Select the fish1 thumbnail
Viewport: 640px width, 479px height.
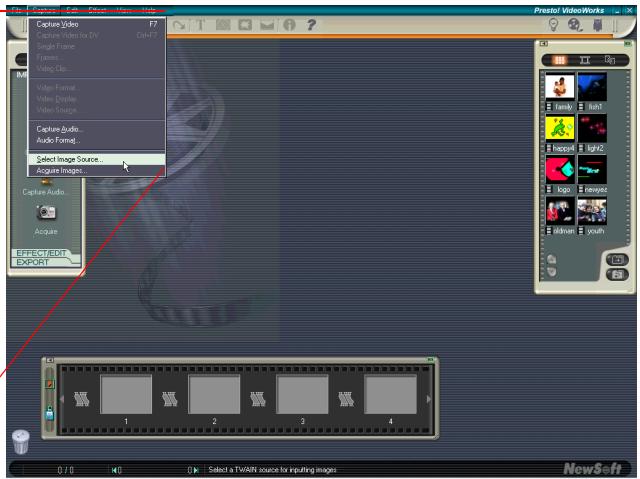(x=592, y=86)
